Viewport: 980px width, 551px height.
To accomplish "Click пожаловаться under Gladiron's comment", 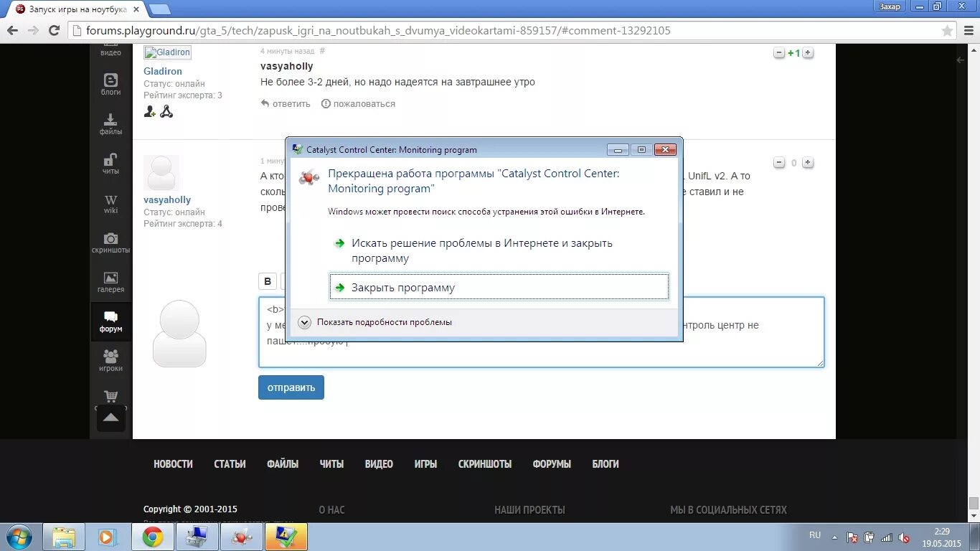I will pyautogui.click(x=358, y=104).
